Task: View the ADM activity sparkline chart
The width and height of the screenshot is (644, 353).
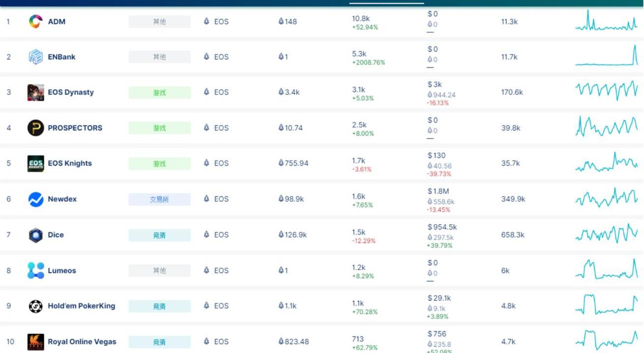Action: 606,21
